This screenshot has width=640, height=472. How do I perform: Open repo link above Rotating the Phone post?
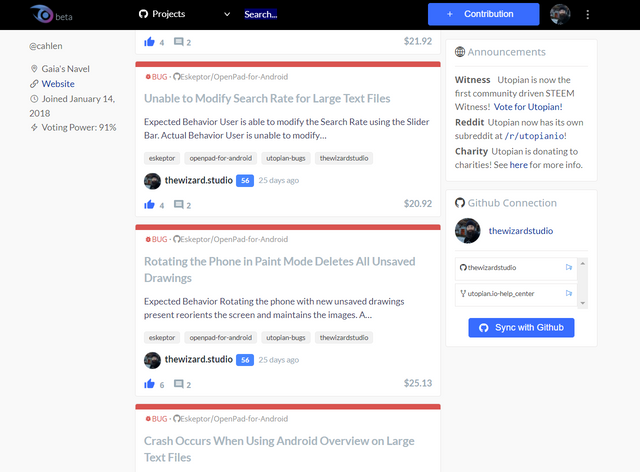click(x=231, y=239)
